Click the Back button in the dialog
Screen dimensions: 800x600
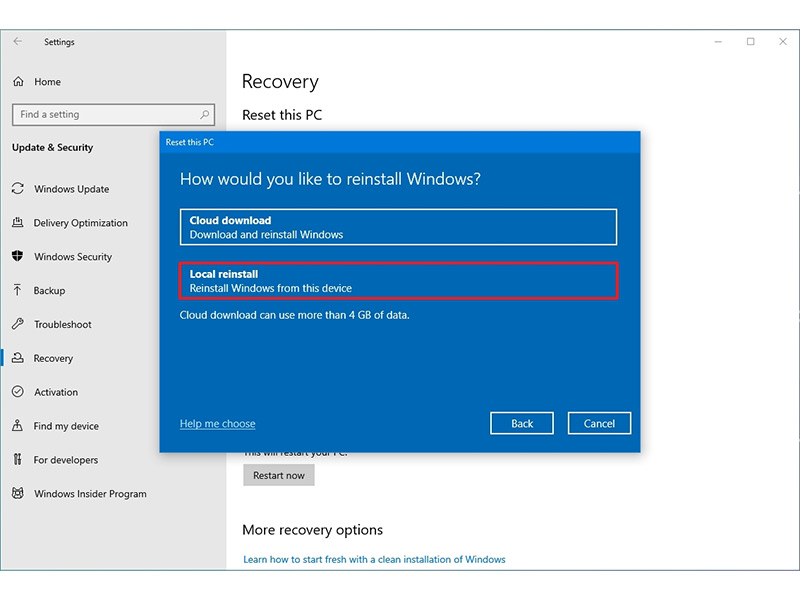pos(521,423)
